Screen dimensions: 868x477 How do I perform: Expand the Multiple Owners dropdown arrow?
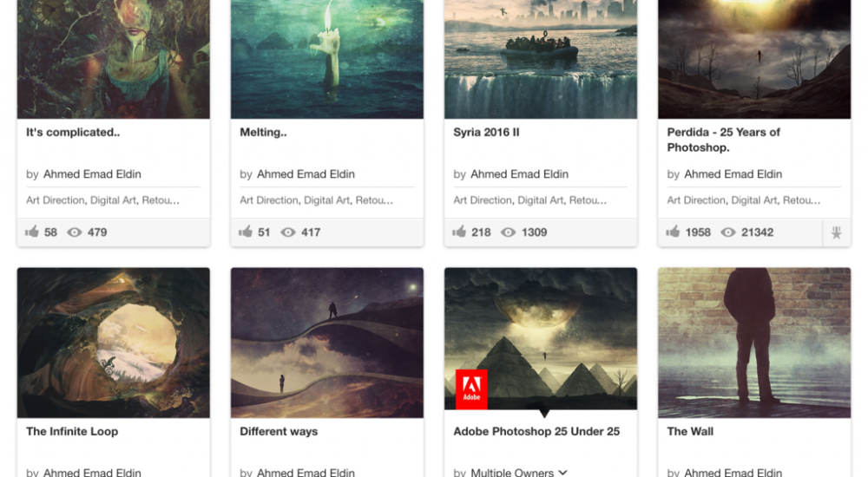[x=563, y=473]
